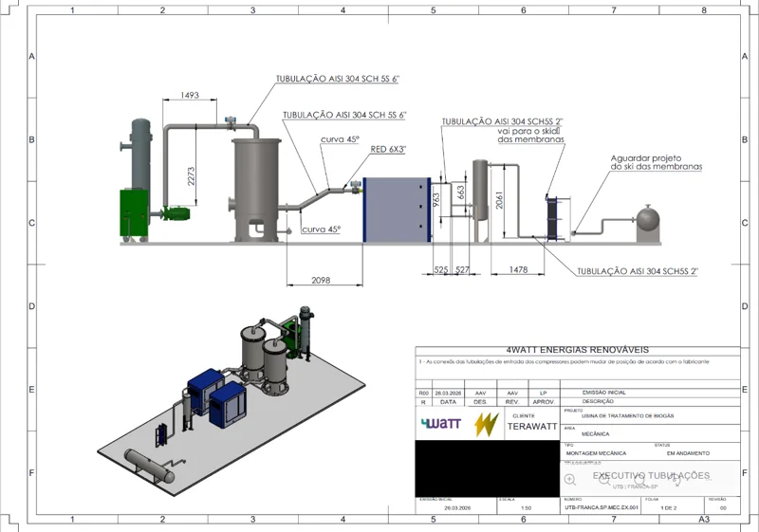Click the RED 6X3" annotation

point(388,150)
